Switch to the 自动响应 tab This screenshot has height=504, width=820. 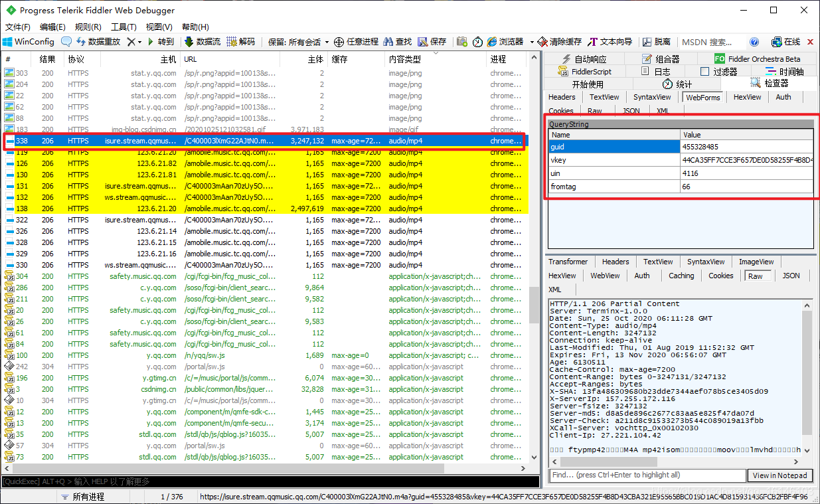[x=584, y=59]
